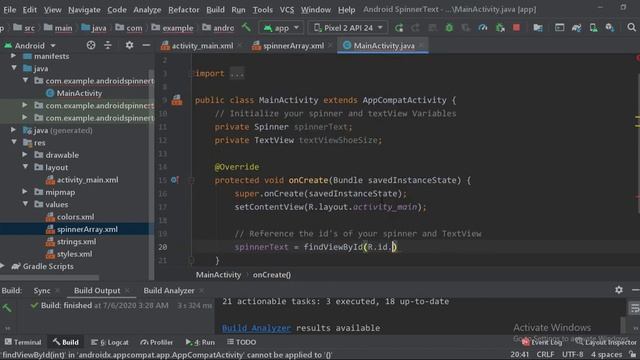Click the related XML file gutter icon on line 9
The height and width of the screenshot is (360, 640).
tap(177, 100)
